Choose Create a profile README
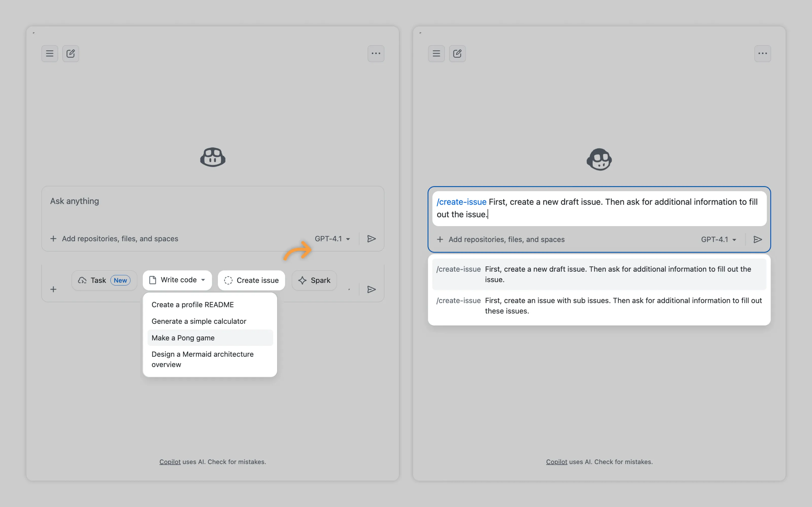Screen dimensions: 812x507 pyautogui.click(x=193, y=304)
